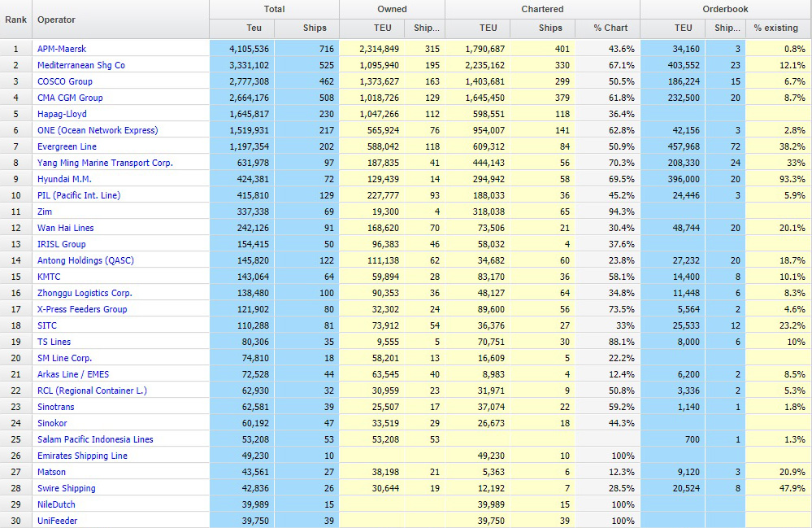
Task: Open the Wan Hai Lines link
Action: pyautogui.click(x=65, y=228)
